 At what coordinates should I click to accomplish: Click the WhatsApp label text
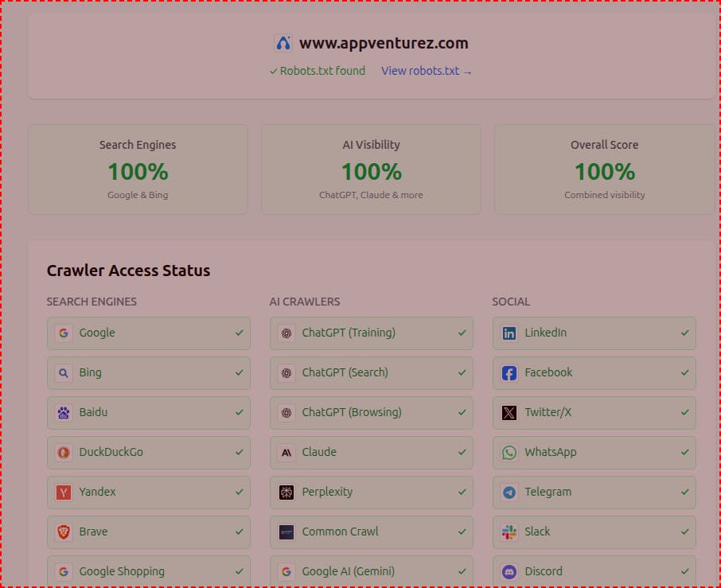point(551,453)
